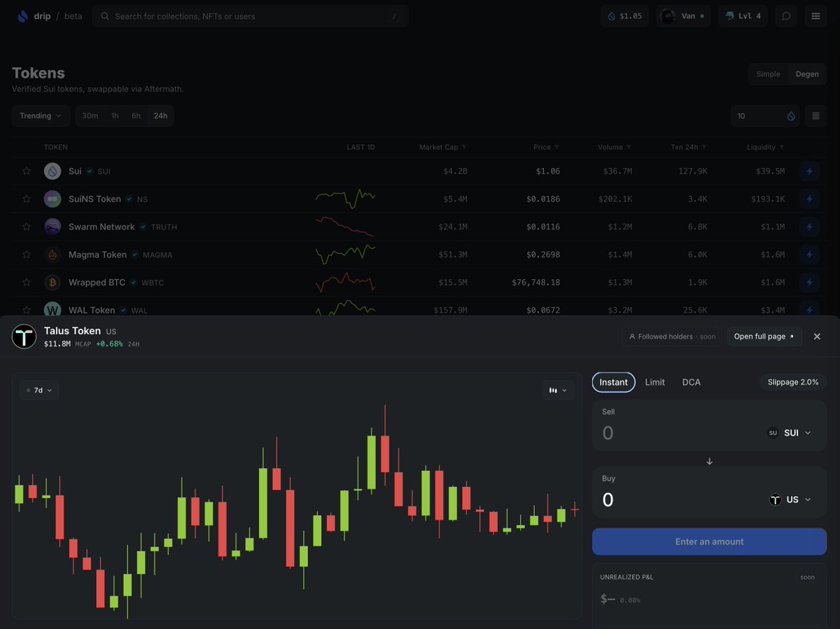This screenshot has height=629, width=840.
Task: Open Slippage 2.0% settings
Action: 793,382
